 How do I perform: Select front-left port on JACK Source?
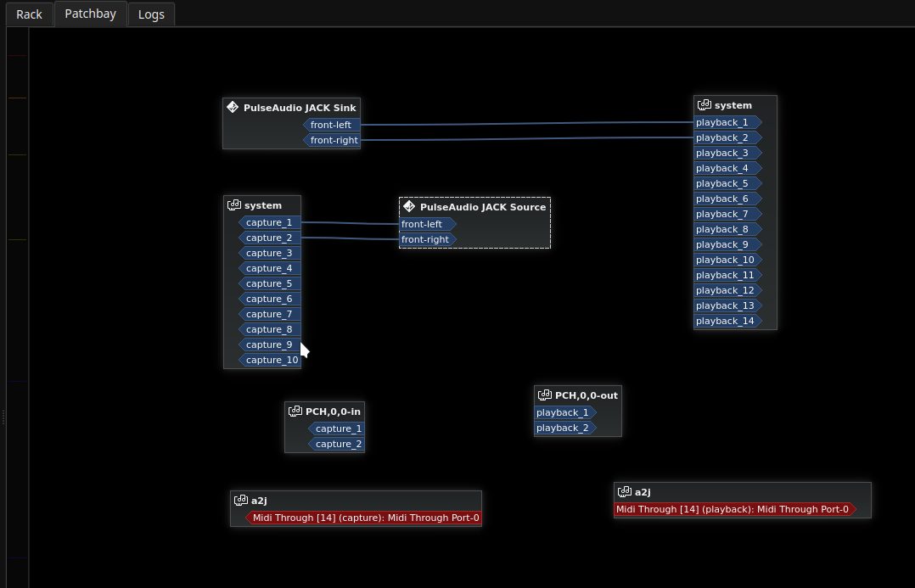coord(428,224)
